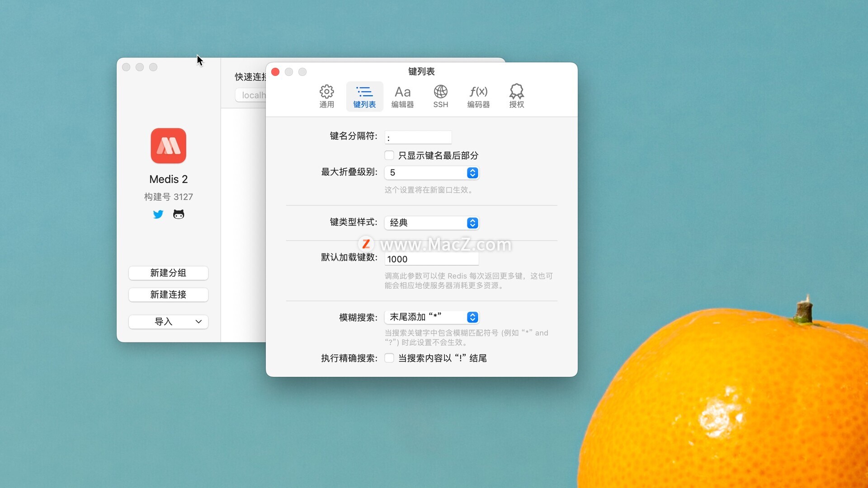
Task: Click the localhost quick connect field in Medis window
Action: point(251,95)
